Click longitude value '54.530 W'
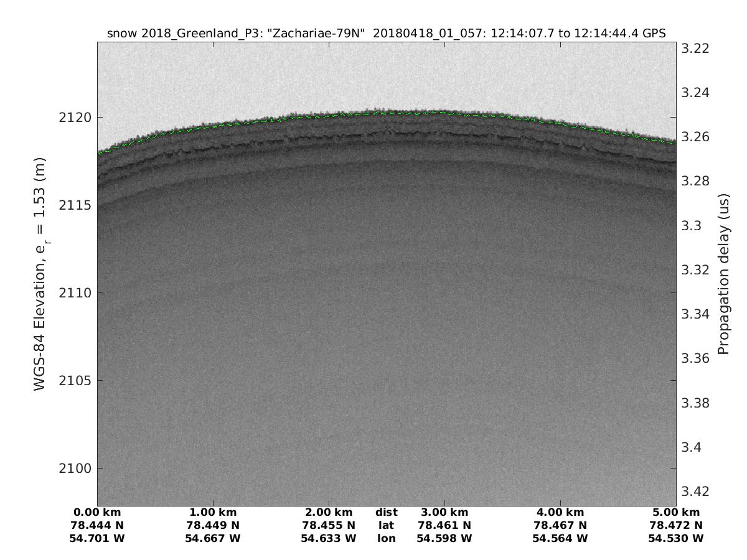This screenshot has width=747, height=560. tap(676, 538)
